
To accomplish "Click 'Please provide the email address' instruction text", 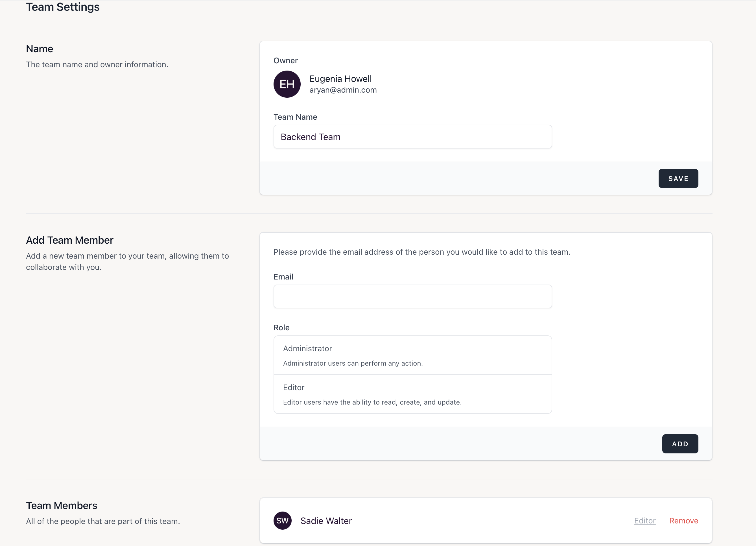I will coord(422,252).
